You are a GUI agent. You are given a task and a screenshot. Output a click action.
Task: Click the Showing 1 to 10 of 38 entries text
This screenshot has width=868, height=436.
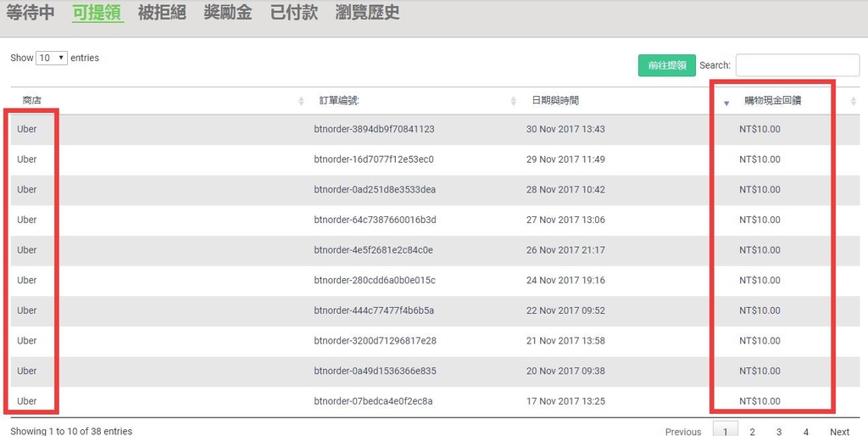[x=71, y=431]
